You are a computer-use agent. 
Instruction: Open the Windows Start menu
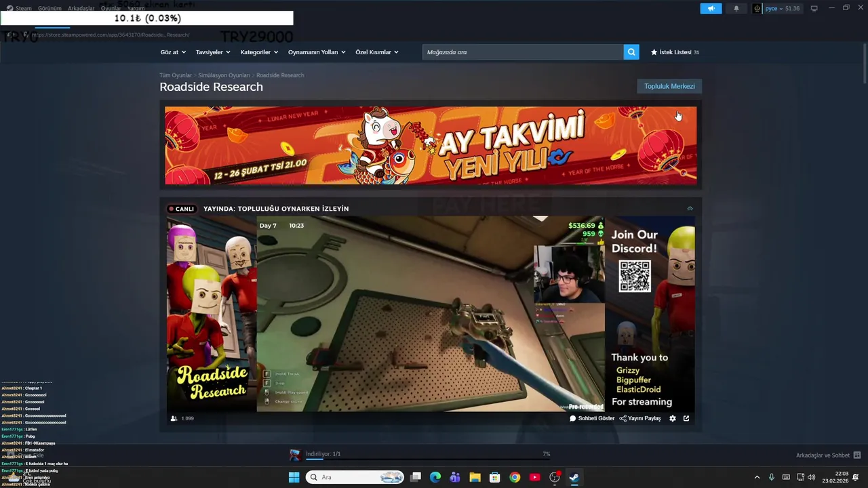[294, 477]
